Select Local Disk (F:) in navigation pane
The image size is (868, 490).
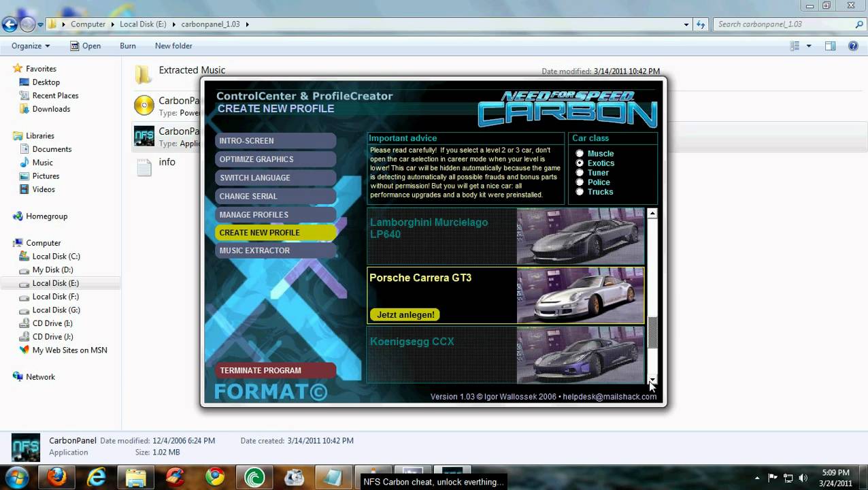[x=56, y=297]
